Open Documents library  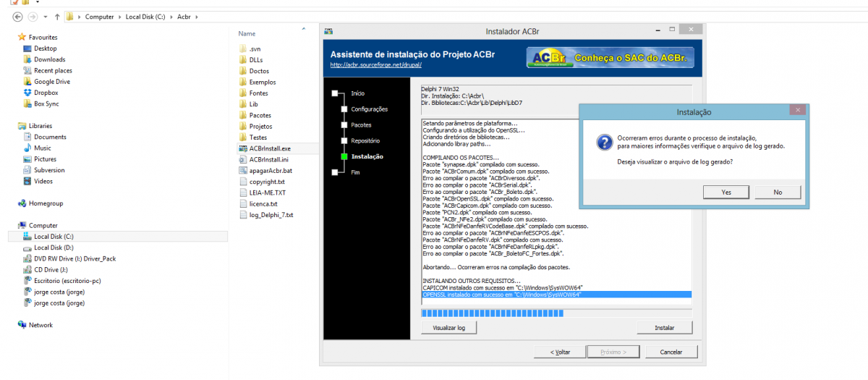(x=50, y=137)
